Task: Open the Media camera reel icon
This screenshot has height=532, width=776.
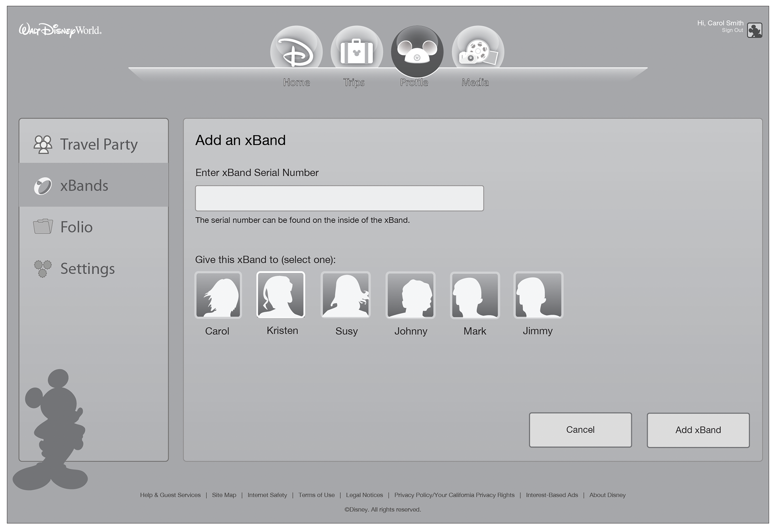Action: pyautogui.click(x=478, y=51)
